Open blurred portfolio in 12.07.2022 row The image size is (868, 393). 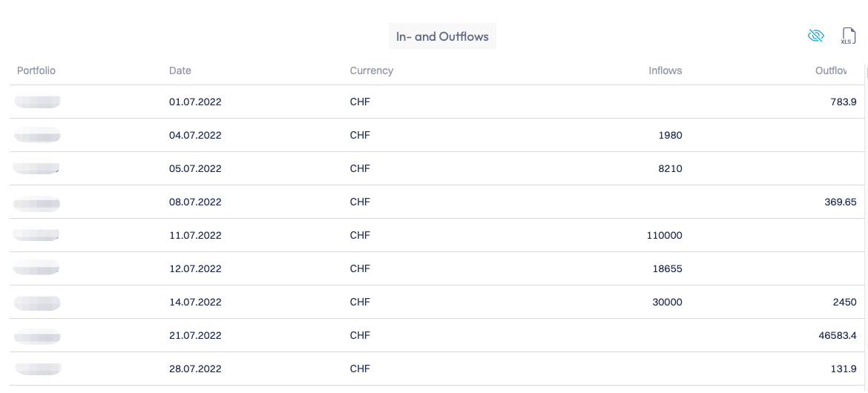[x=37, y=268]
